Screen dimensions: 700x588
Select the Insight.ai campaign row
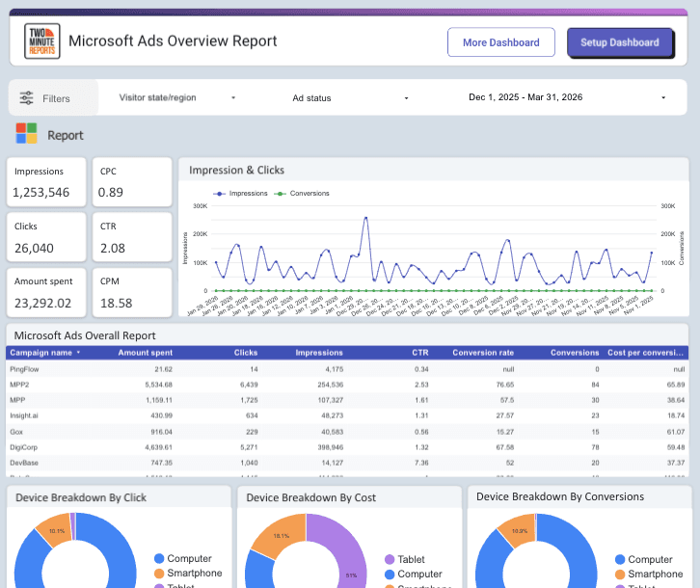point(347,415)
